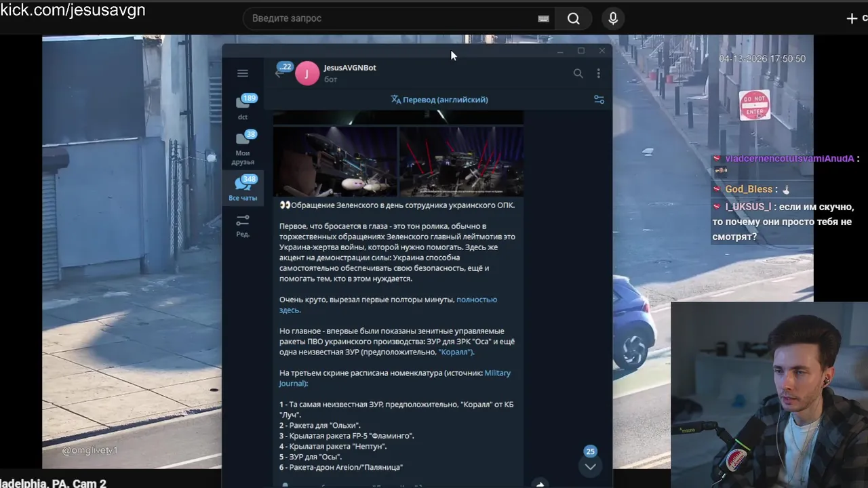Click the magnifier search button
Screen dimensions: 868x488
pos(574,18)
